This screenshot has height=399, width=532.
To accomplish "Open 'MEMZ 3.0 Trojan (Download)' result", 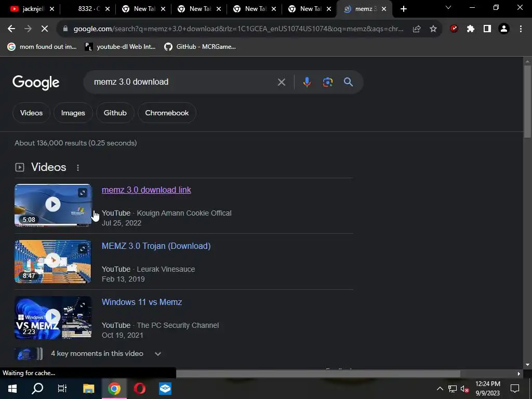I will [x=156, y=246].
